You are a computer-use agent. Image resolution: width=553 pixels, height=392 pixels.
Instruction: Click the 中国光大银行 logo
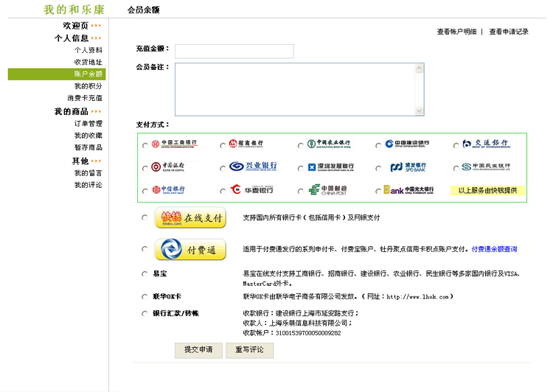[408, 190]
